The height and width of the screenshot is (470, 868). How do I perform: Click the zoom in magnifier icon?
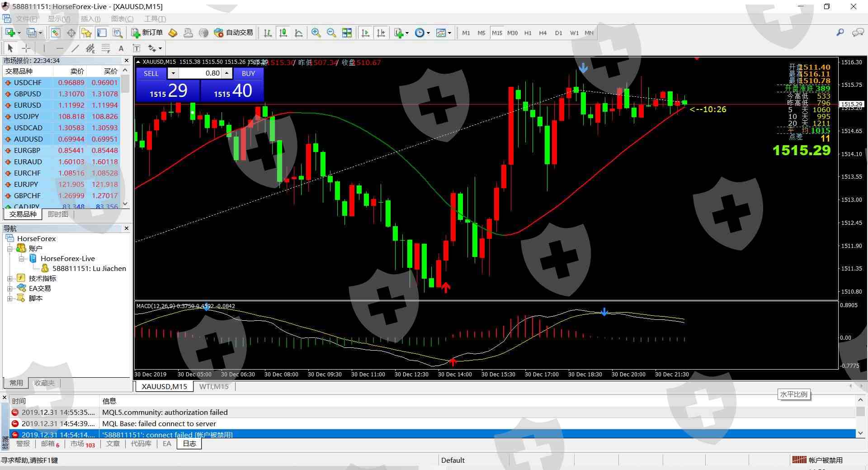click(x=316, y=33)
